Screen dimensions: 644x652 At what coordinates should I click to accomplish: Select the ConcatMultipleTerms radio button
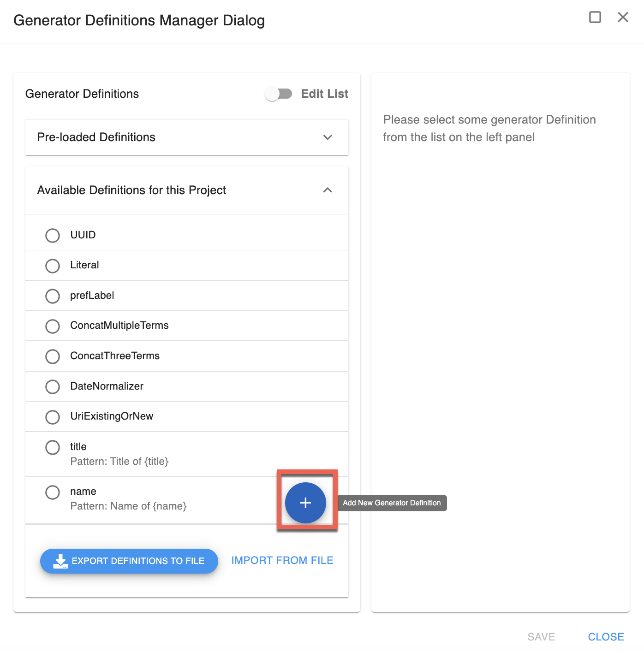[x=53, y=326]
